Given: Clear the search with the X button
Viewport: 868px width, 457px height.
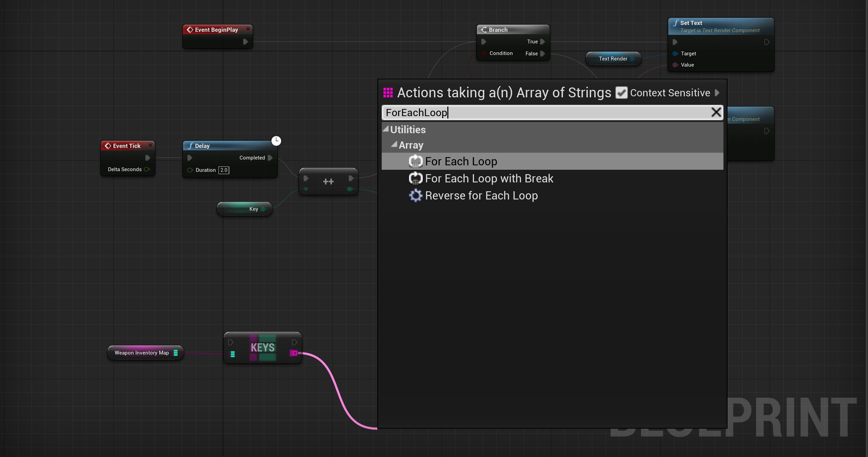Looking at the screenshot, I should [x=716, y=112].
